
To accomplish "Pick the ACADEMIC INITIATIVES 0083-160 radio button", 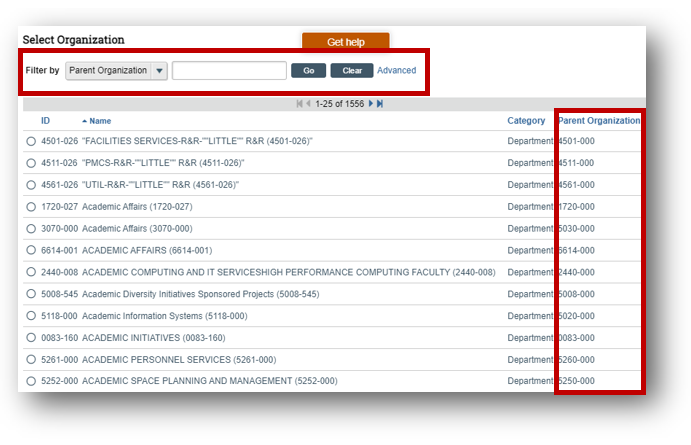I will [x=31, y=338].
